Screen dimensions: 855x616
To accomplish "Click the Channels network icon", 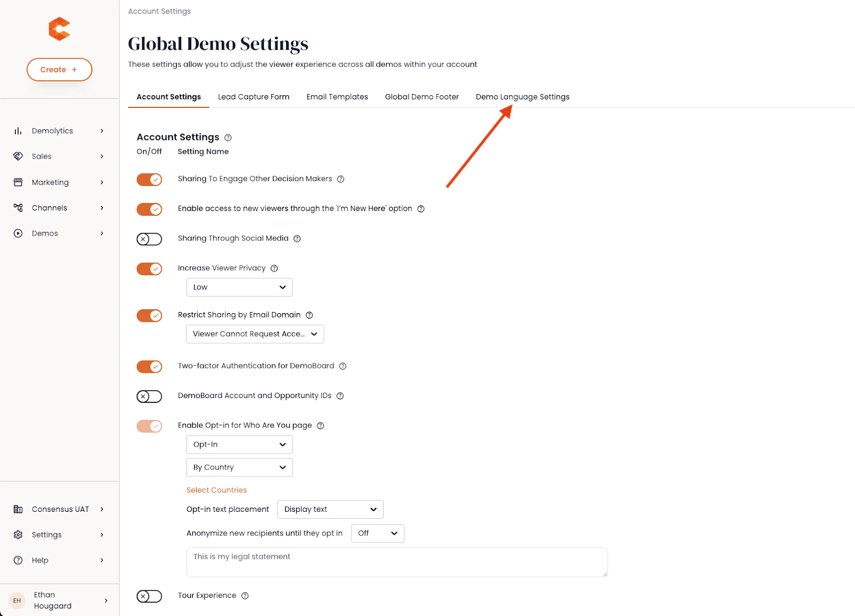I will (x=18, y=208).
